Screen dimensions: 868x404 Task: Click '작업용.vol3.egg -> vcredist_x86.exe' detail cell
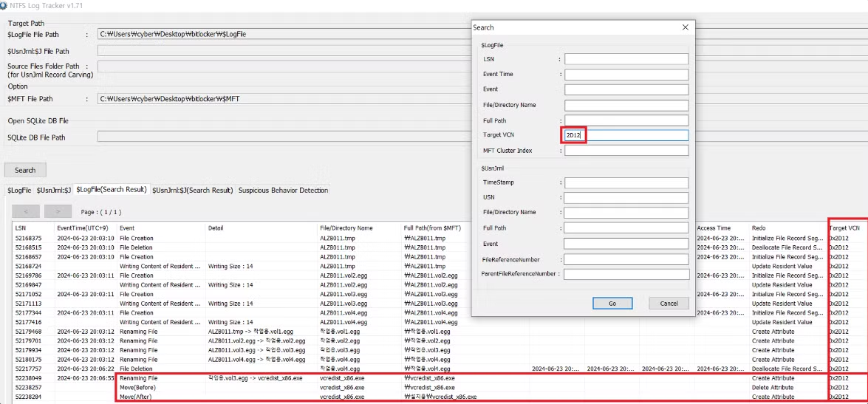click(255, 378)
